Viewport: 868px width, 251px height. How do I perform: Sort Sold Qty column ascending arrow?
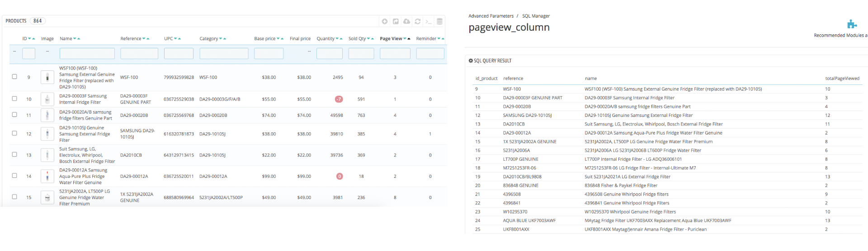pos(373,39)
